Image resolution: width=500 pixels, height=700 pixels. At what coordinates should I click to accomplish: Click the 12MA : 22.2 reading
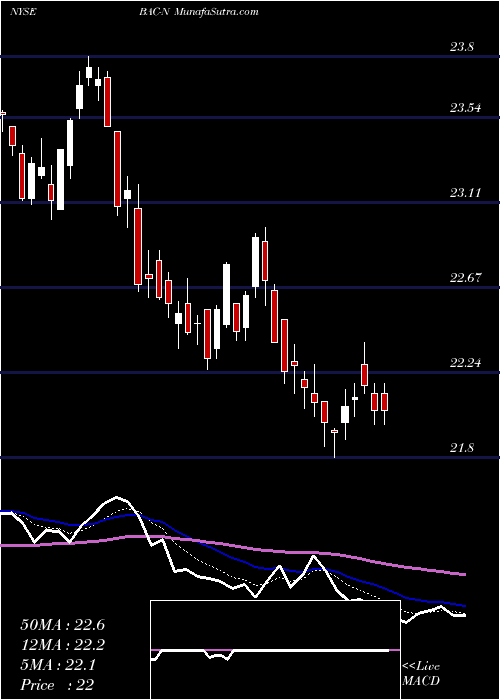pyautogui.click(x=62, y=645)
